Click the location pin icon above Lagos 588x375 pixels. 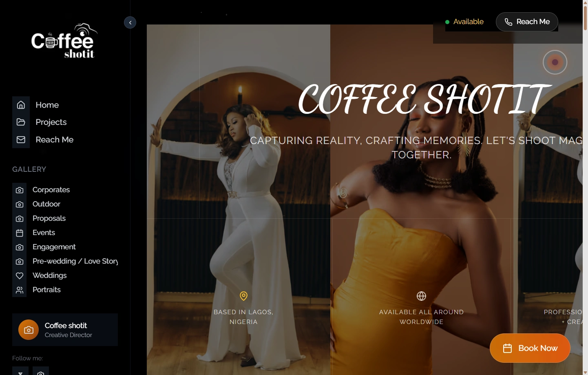[243, 296]
